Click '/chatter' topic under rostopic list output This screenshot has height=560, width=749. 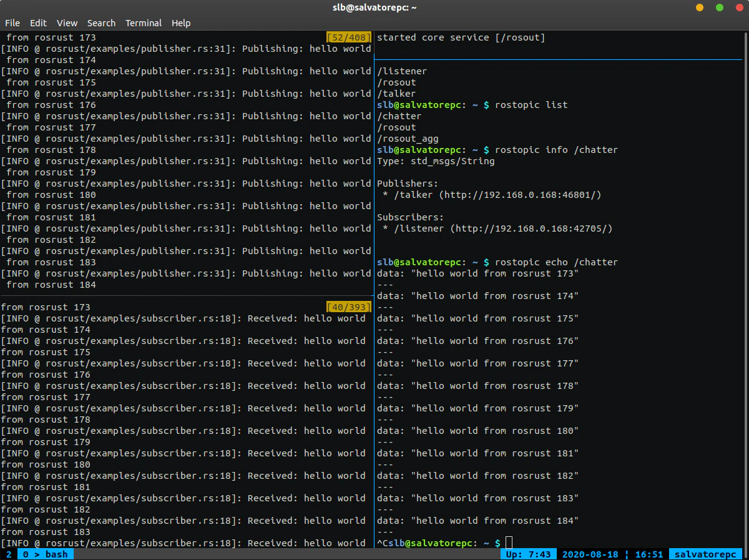point(399,116)
